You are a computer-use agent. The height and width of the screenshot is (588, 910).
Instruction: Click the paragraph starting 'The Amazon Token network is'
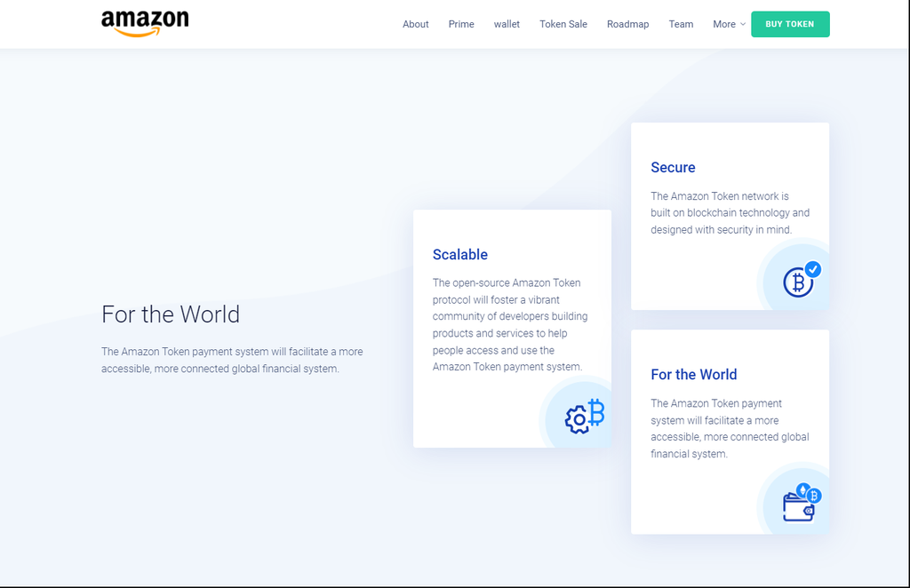tap(730, 213)
